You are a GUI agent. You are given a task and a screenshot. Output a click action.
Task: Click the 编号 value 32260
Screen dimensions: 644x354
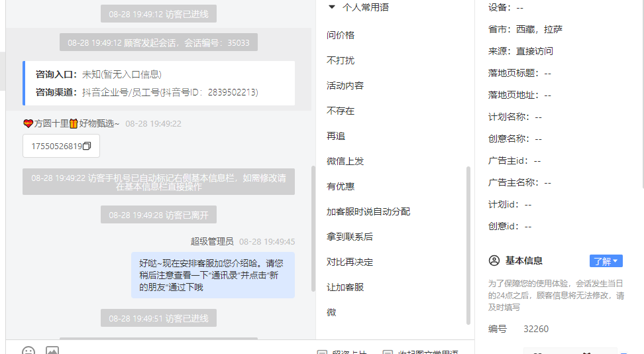[x=536, y=329]
